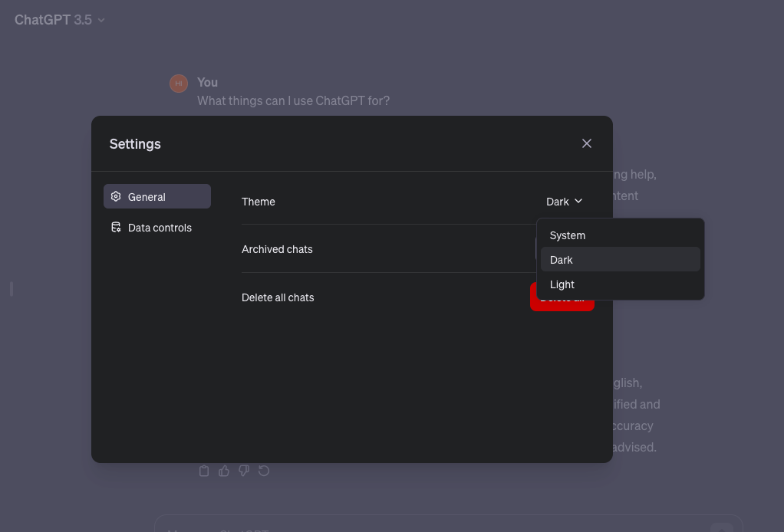Select the General settings tab
This screenshot has height=532, width=784.
[x=157, y=196]
